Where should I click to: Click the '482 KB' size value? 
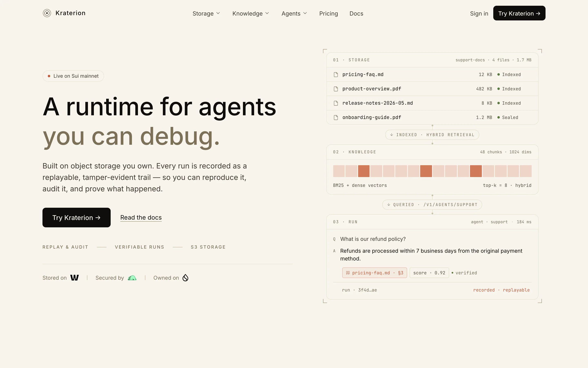pyautogui.click(x=484, y=89)
